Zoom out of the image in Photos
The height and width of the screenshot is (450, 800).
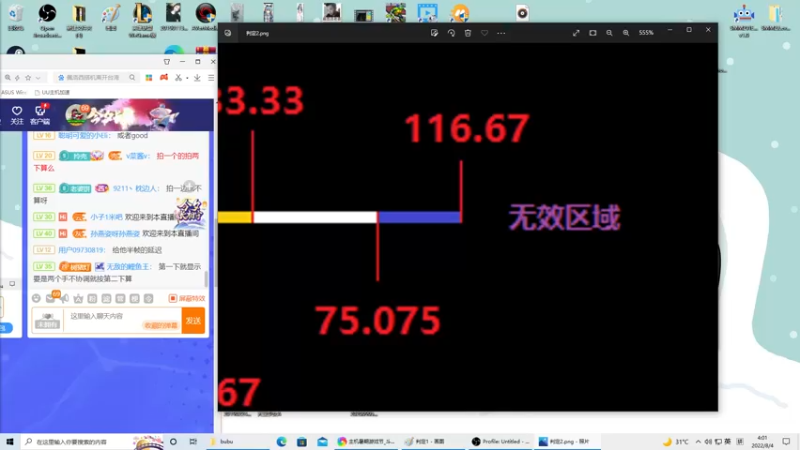609,33
